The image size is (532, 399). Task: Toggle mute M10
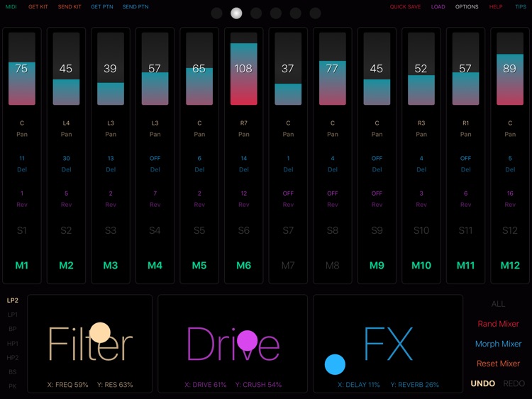421,265
